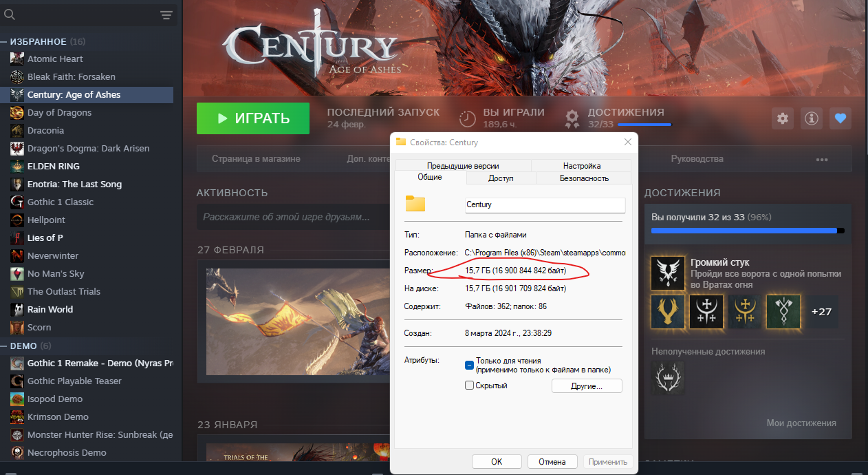The image size is (868, 475).
Task: Collapse the DEMO category
Action: pyautogui.click(x=5, y=346)
